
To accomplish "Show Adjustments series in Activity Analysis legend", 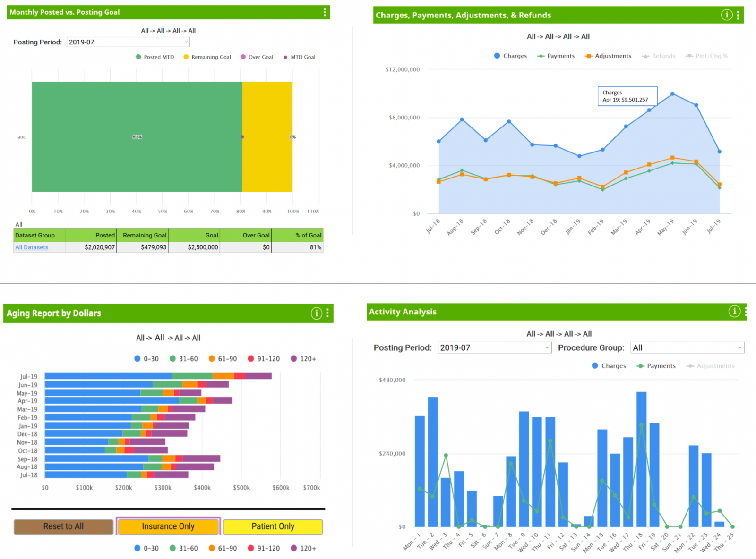I will [710, 366].
